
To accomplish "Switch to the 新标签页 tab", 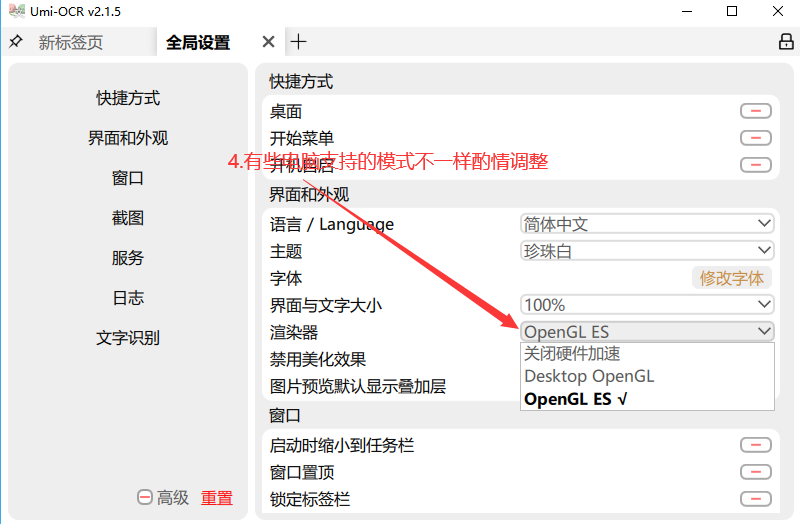I will pos(70,42).
